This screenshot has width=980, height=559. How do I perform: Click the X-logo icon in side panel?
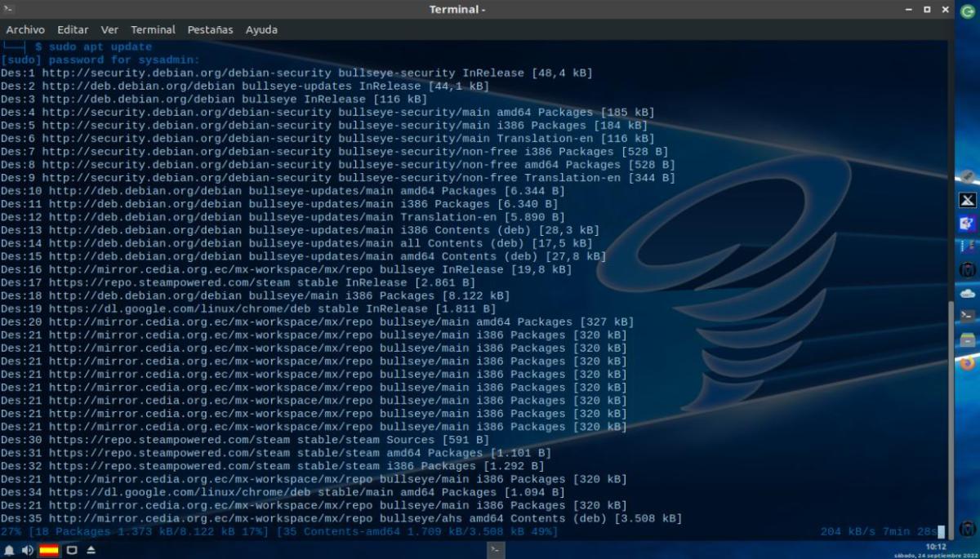[x=968, y=201]
